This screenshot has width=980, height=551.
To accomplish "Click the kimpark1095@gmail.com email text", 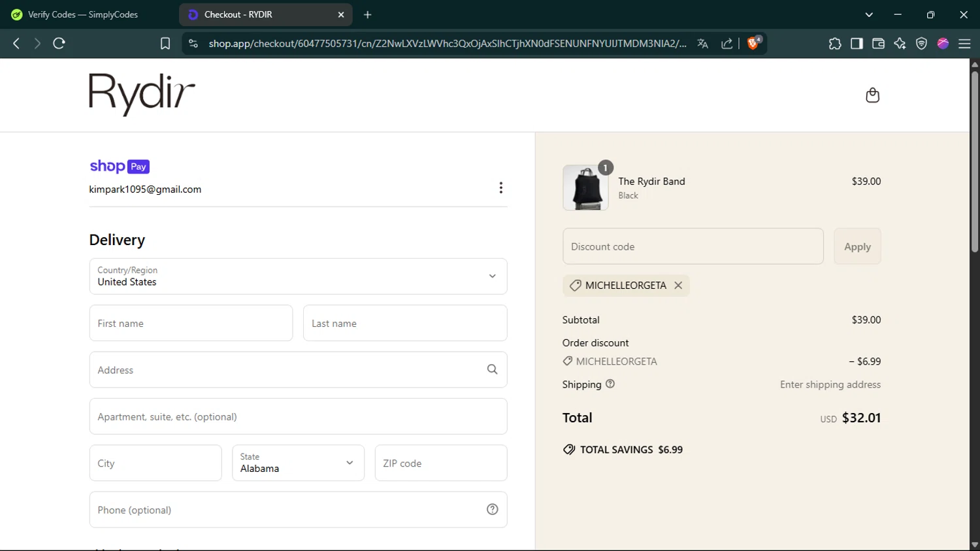I will (x=145, y=189).
